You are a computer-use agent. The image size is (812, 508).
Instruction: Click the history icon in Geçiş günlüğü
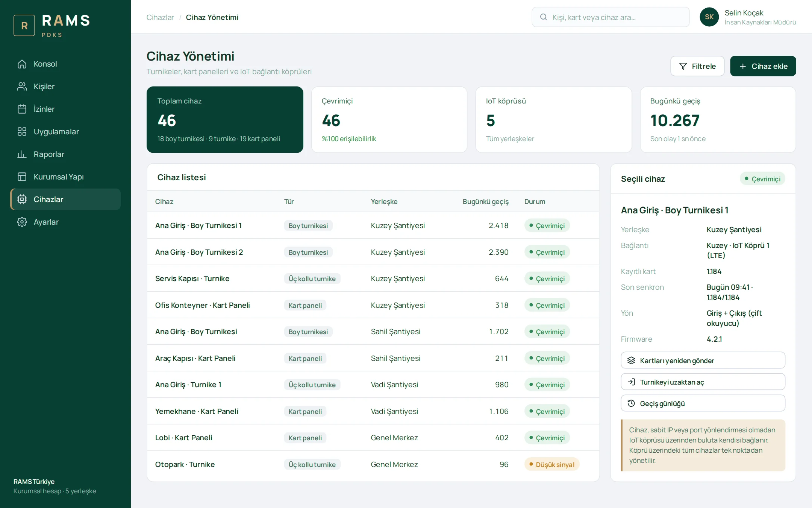[x=631, y=403]
